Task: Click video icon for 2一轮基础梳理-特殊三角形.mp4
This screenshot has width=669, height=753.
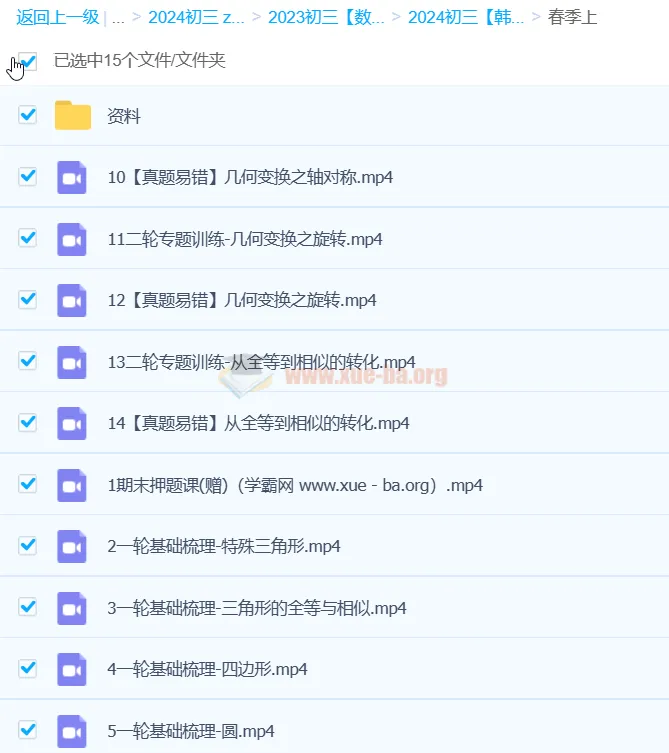Action: tap(72, 546)
